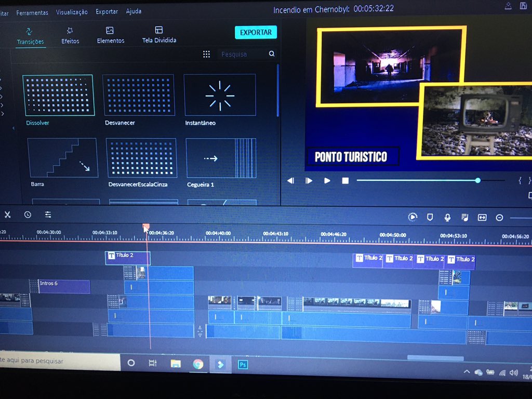
Task: Click the rewind previous-frame button in preview
Action: tap(291, 181)
